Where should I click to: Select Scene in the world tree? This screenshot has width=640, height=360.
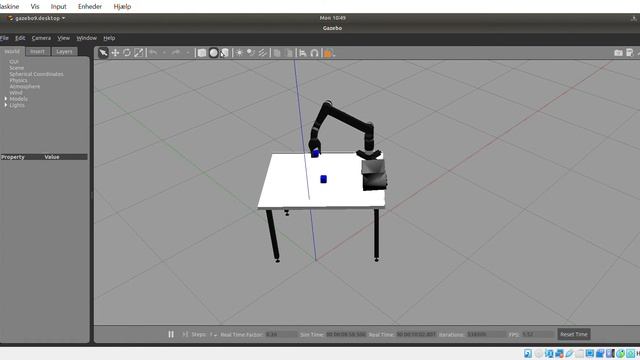[x=17, y=68]
